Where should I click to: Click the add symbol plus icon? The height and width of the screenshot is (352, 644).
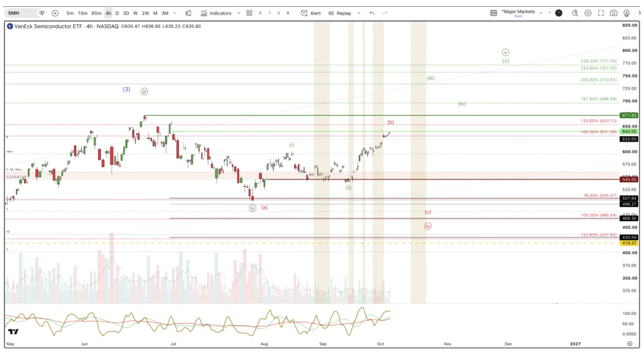coord(55,13)
